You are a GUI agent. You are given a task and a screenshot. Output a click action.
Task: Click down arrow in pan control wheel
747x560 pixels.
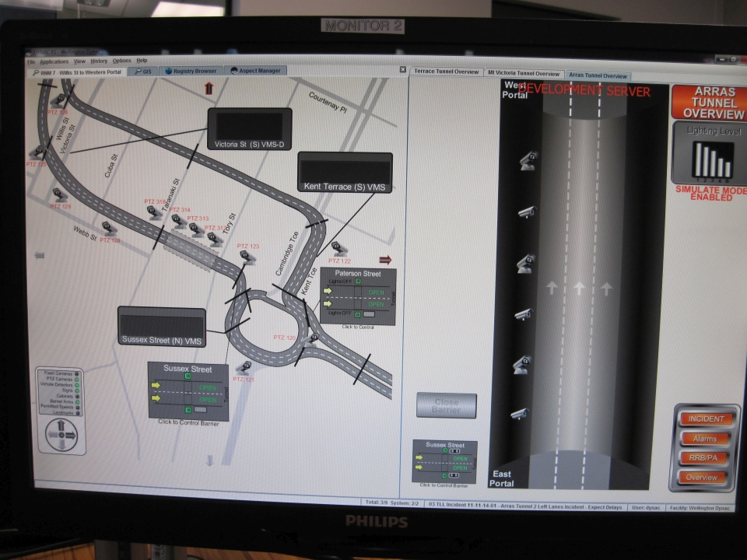61,445
